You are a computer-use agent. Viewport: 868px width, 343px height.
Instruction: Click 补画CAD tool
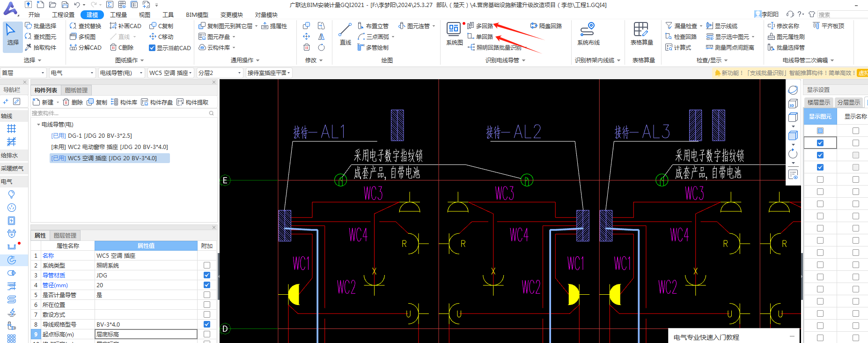click(125, 26)
